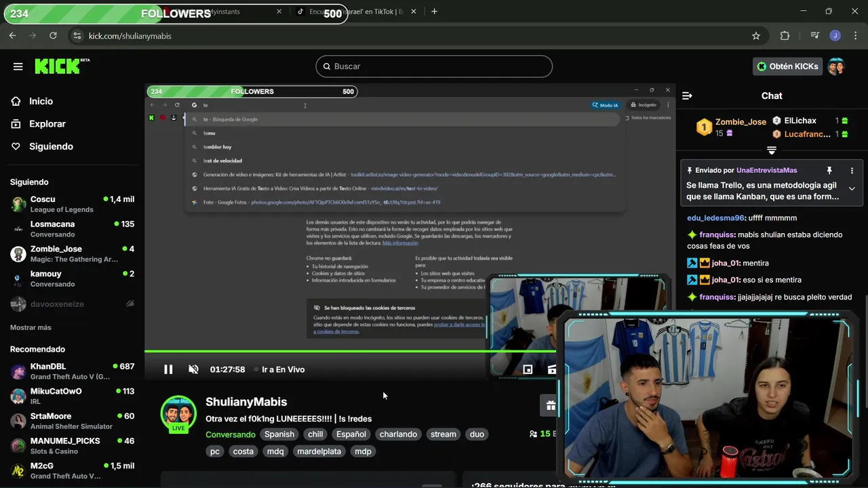
Task: Open the ShulianyMabis channel avatar
Action: point(178,414)
